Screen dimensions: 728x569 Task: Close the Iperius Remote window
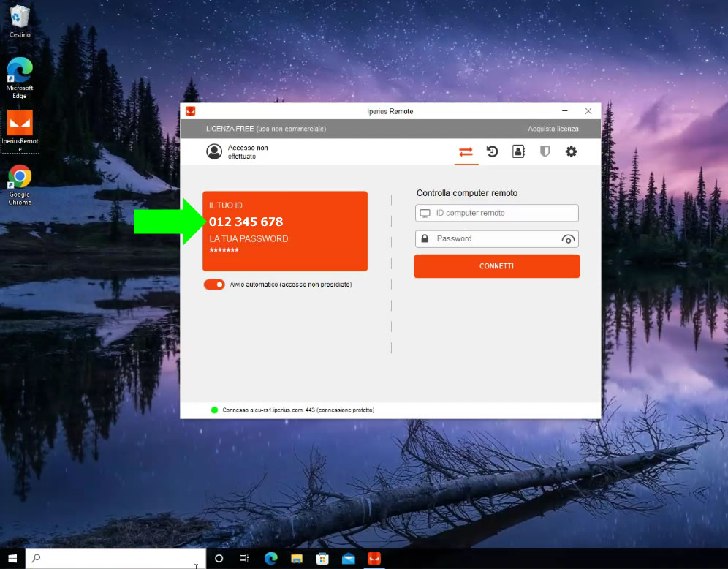tap(588, 111)
